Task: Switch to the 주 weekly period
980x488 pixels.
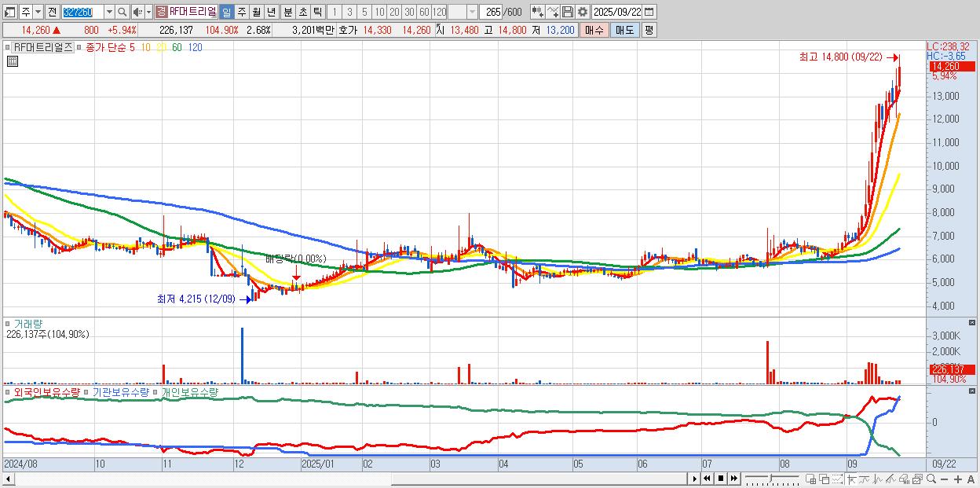Action: click(x=241, y=12)
